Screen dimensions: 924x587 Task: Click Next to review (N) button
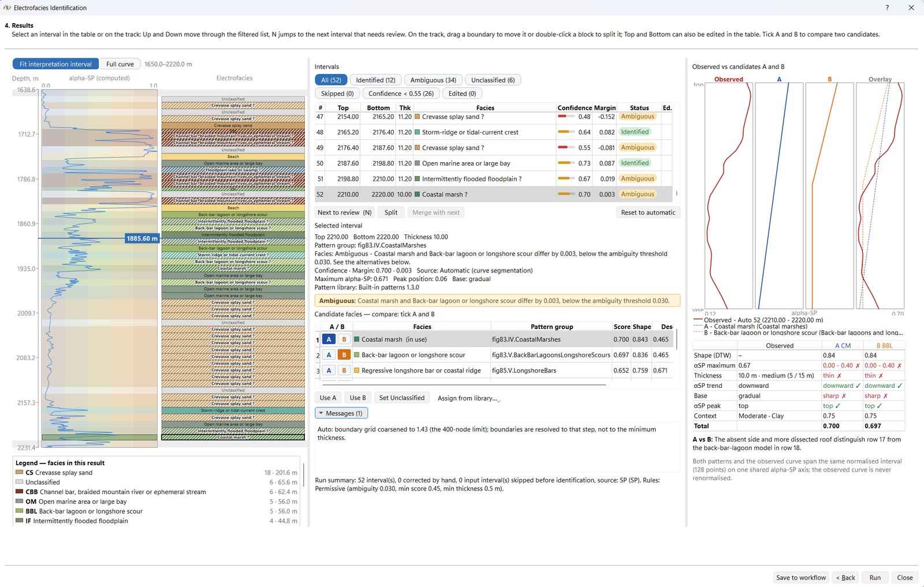[x=345, y=212]
